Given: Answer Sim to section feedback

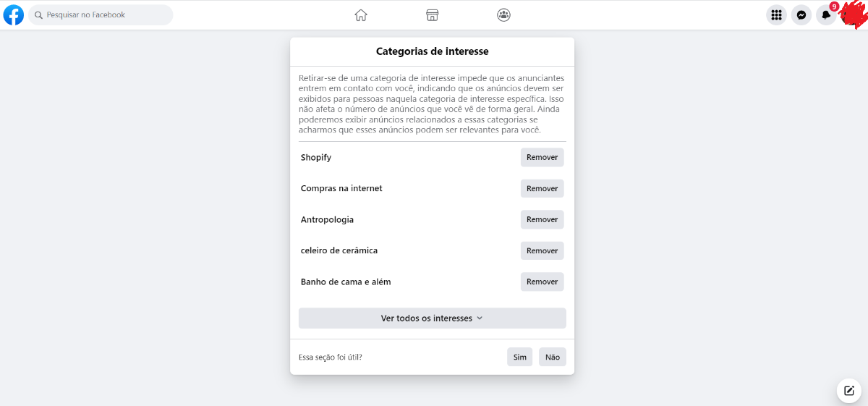Looking at the screenshot, I should tap(519, 357).
